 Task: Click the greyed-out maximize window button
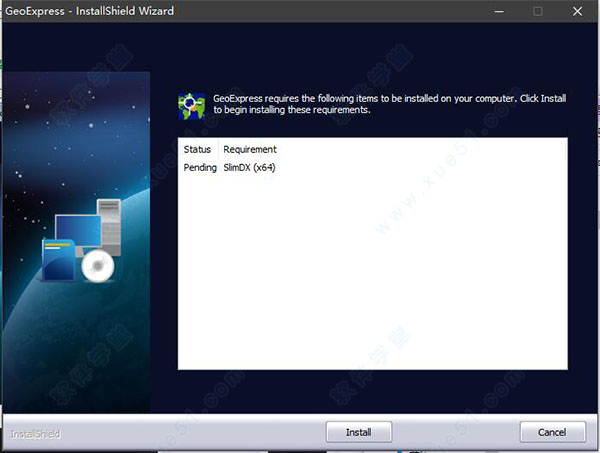coord(537,11)
